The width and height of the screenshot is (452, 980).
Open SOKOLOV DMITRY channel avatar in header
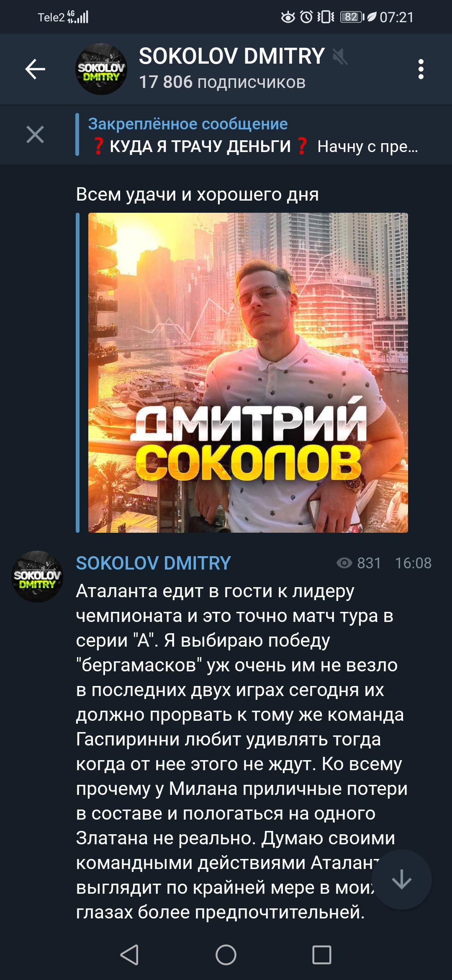tap(101, 69)
